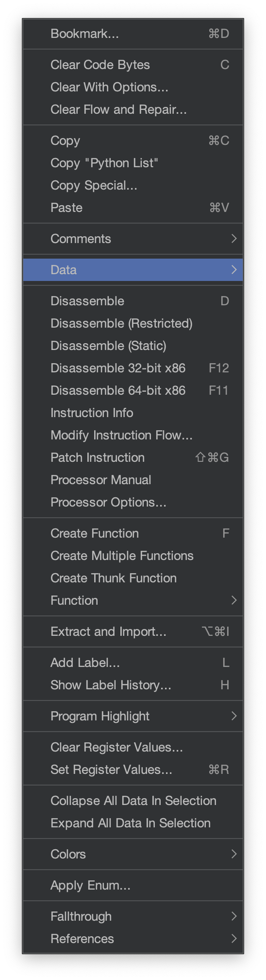This screenshot has height=980, width=266.
Task: Select Copy Special... entry
Action: 133,185
